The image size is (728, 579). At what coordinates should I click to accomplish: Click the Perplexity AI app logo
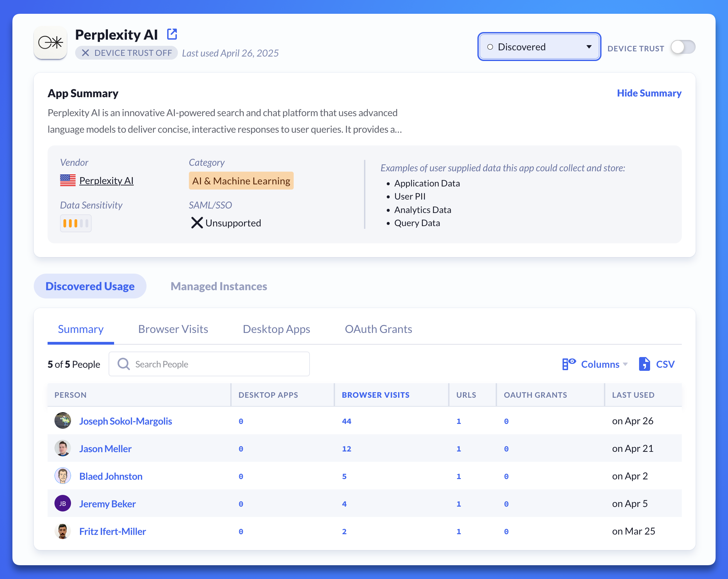tap(50, 43)
